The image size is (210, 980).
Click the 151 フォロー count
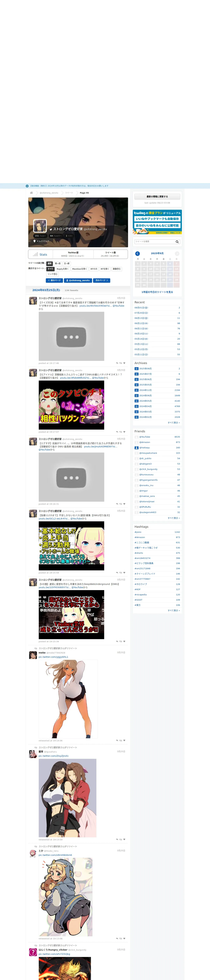[40, 236]
